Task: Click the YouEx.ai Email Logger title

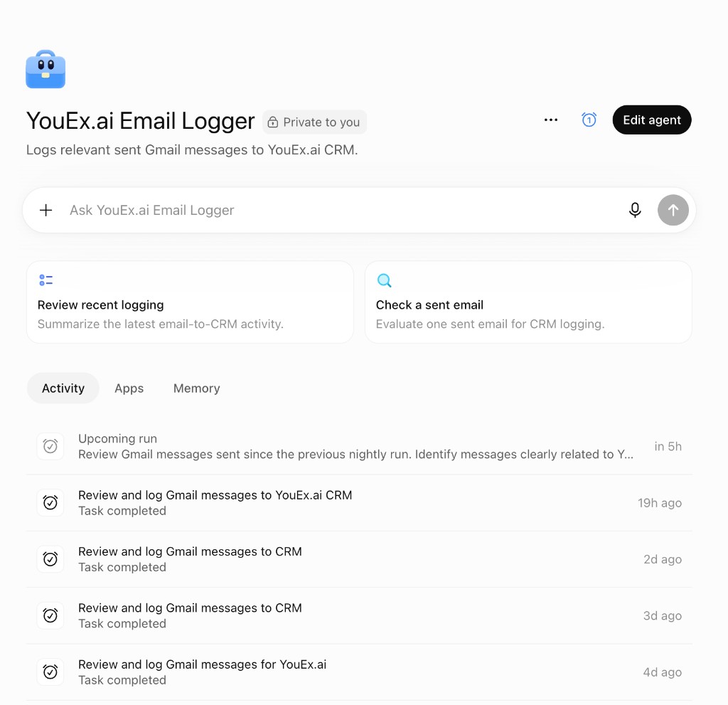Action: click(140, 121)
